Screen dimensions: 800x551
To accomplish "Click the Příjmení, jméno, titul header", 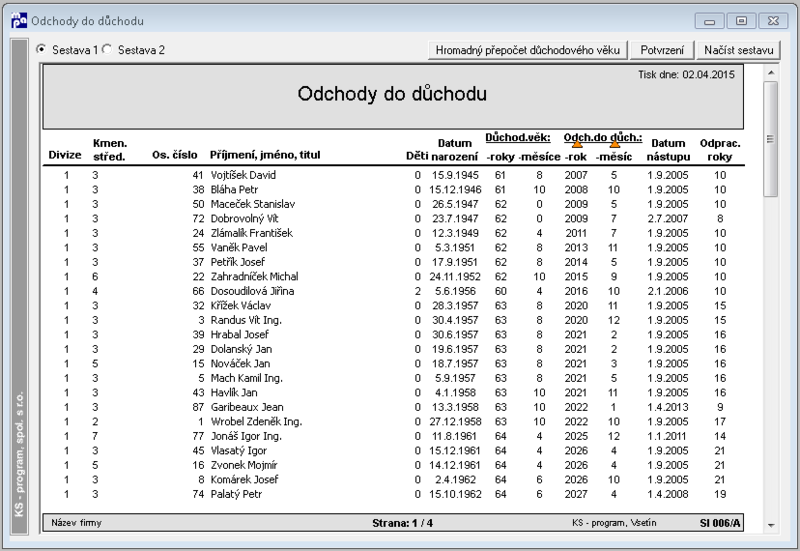I will tap(265, 155).
